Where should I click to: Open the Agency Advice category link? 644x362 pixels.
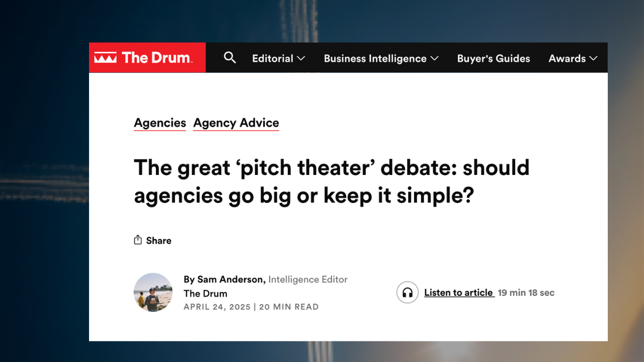click(x=236, y=123)
